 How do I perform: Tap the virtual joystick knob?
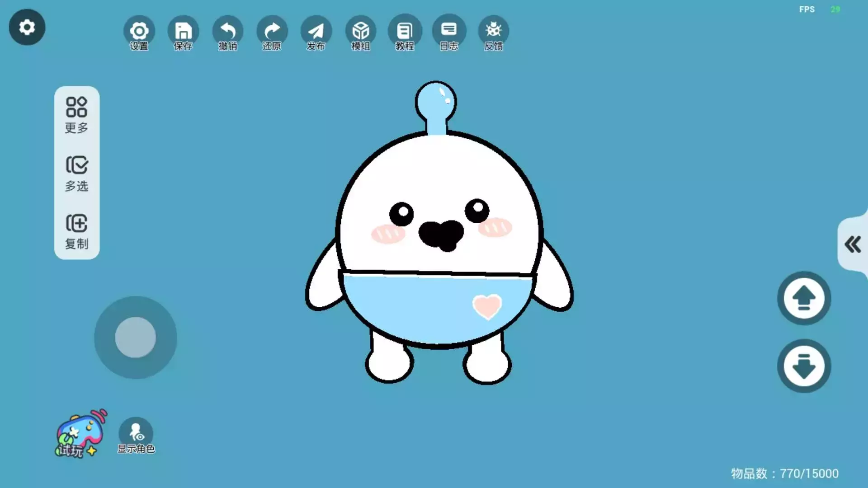(x=135, y=337)
